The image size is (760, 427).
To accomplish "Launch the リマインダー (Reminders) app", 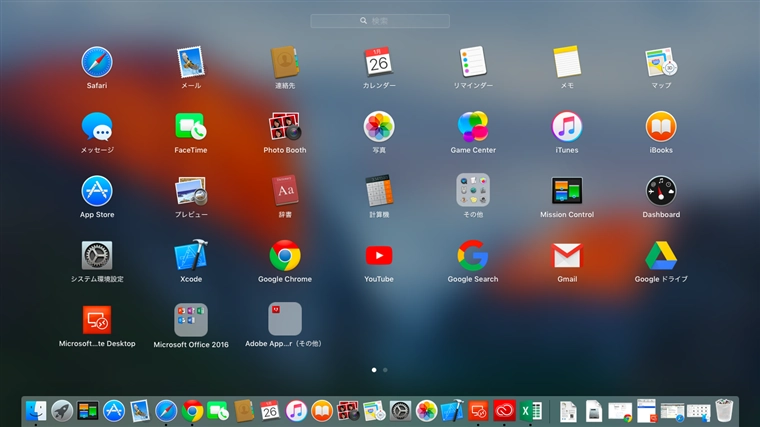I will (473, 62).
